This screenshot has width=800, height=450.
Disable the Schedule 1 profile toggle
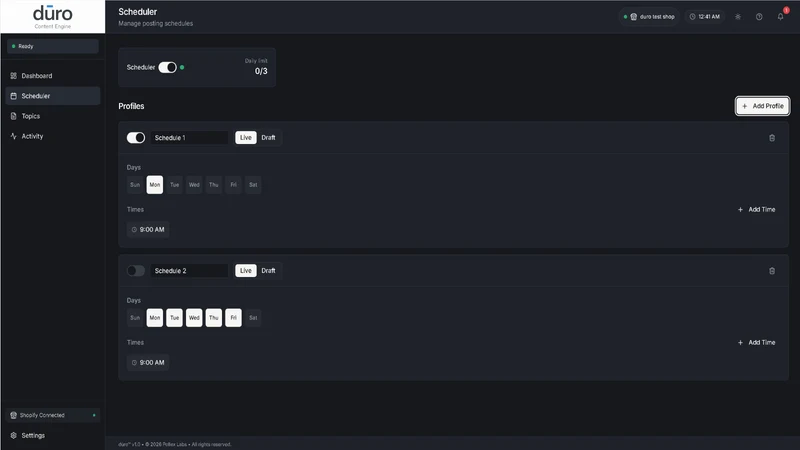pos(136,138)
